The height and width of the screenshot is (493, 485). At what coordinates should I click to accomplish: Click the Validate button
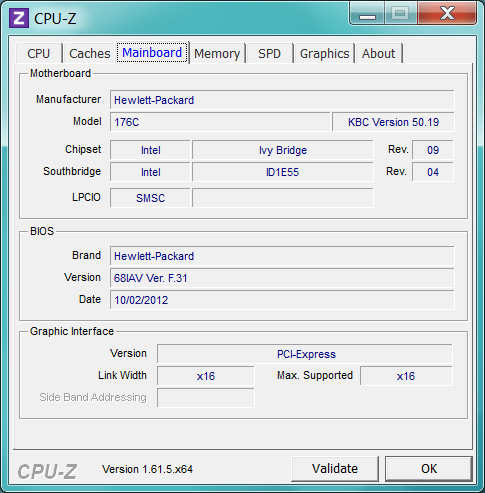pos(335,469)
